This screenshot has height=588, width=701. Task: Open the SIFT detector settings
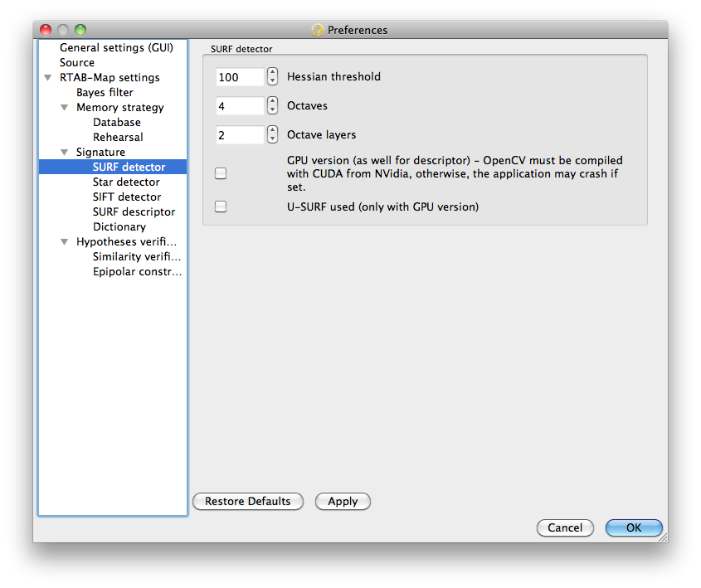(127, 197)
